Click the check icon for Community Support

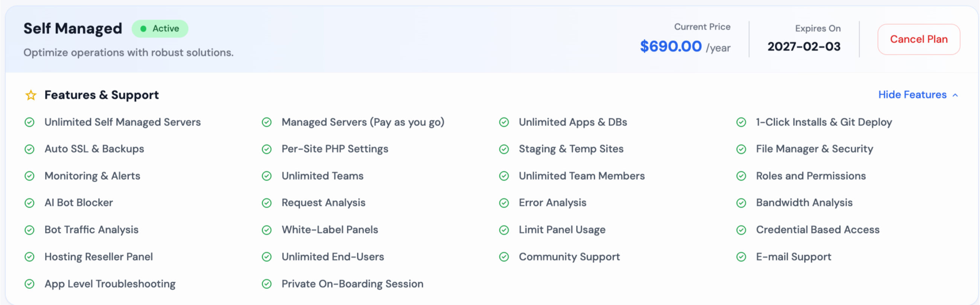504,257
